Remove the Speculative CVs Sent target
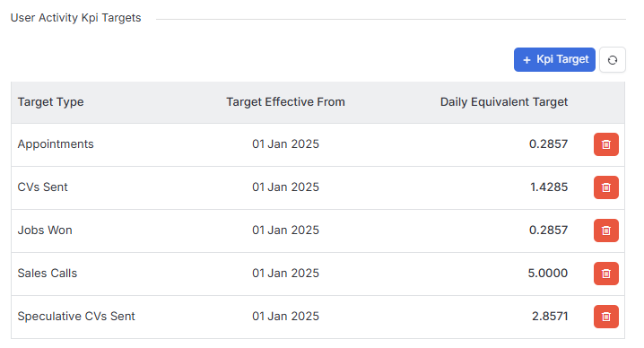644x348 pixels. coord(605,317)
